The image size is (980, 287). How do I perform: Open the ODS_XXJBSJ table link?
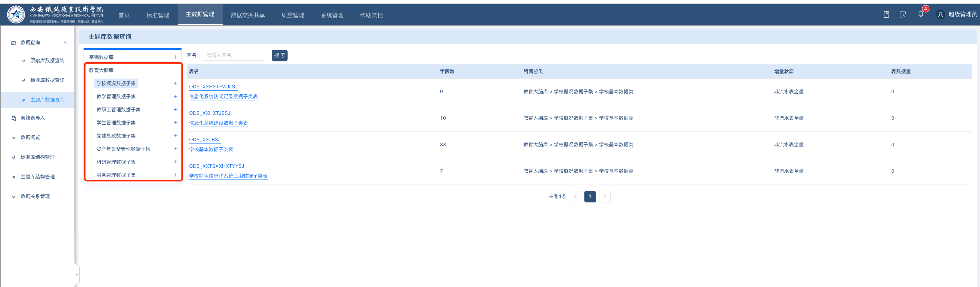(205, 140)
